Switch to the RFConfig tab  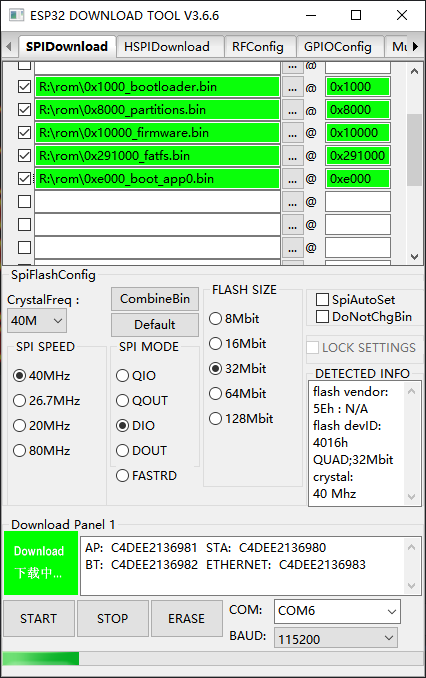[x=258, y=47]
